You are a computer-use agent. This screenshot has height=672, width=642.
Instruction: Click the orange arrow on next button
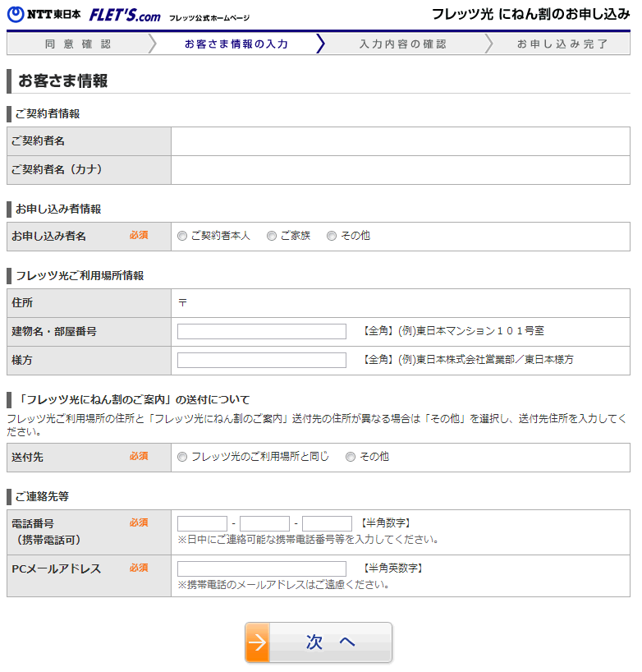point(258,642)
